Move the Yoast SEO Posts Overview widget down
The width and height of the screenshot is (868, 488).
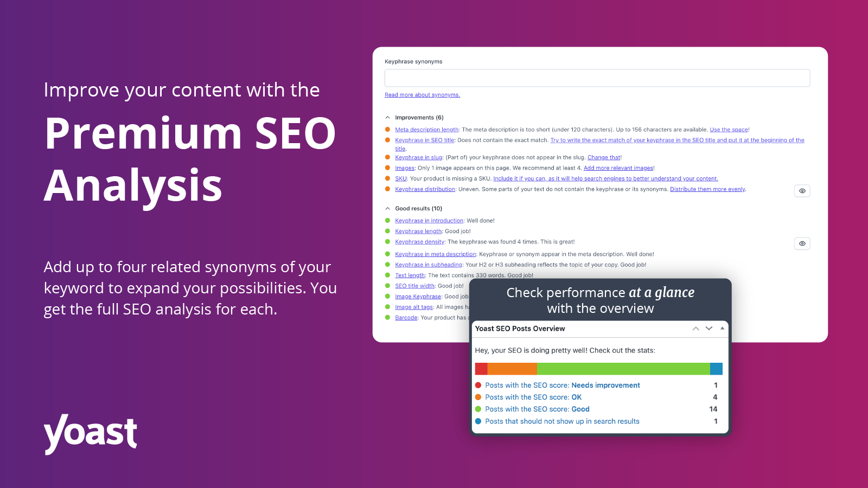pos(709,329)
